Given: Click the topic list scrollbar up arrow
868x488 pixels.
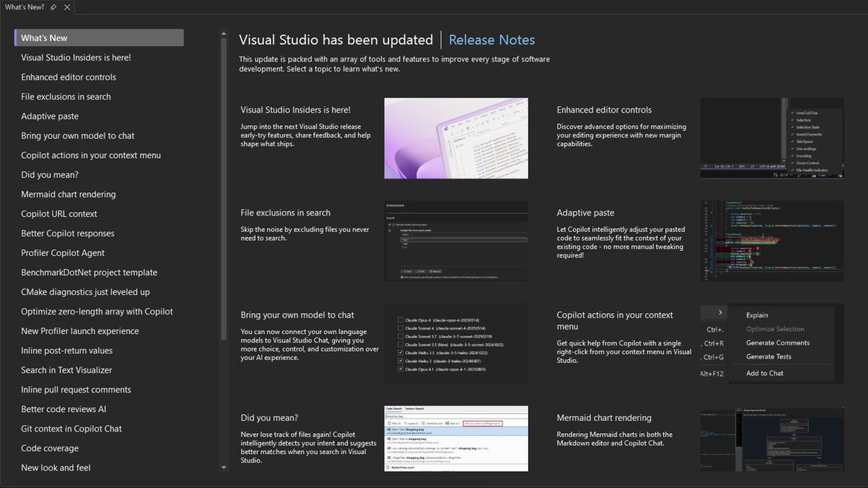Looking at the screenshot, I should [x=224, y=32].
